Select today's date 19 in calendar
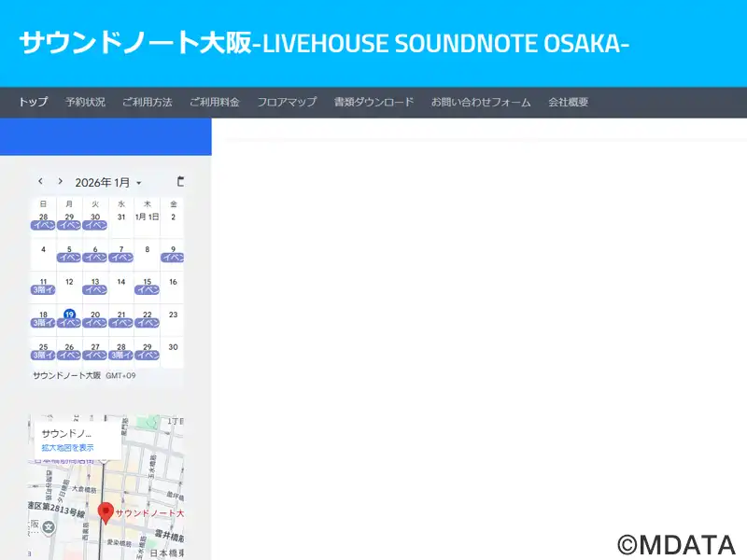747x560 pixels. [69, 315]
